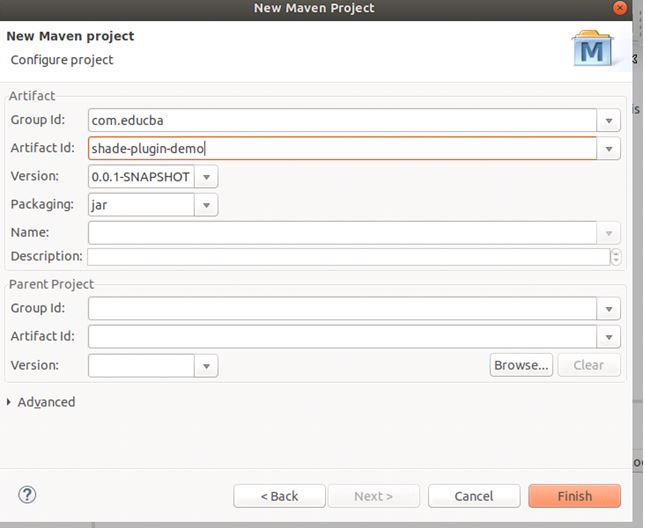Open the Name field dropdown arrow
The height and width of the screenshot is (528, 645).
pos(609,233)
